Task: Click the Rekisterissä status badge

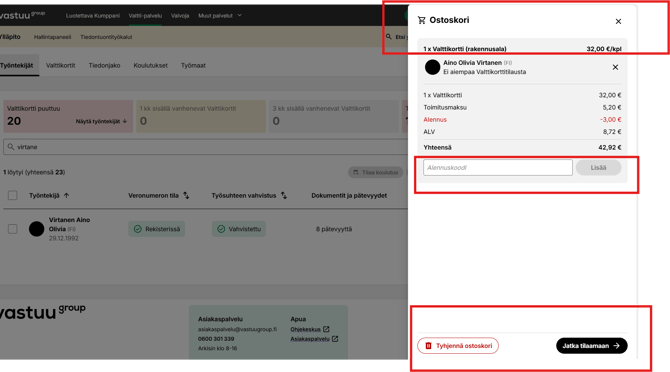Action: pyautogui.click(x=156, y=229)
